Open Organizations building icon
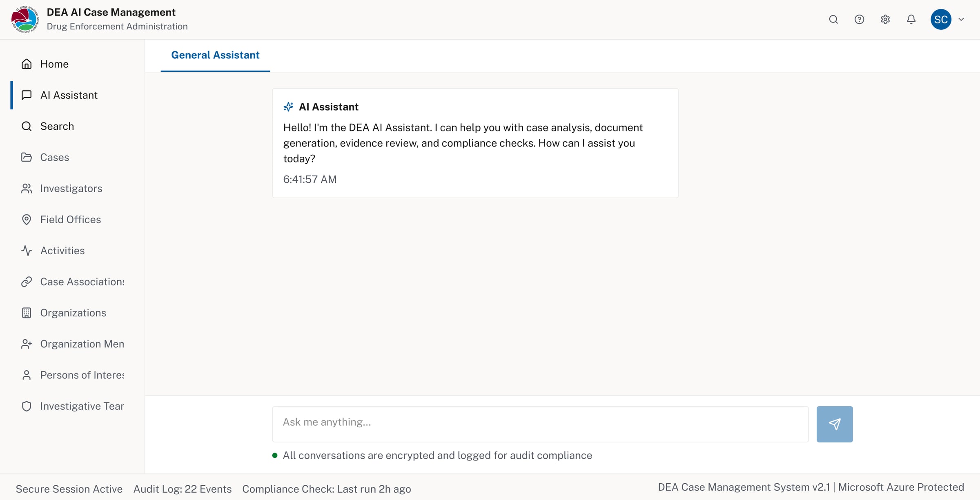980x500 pixels. tap(27, 313)
